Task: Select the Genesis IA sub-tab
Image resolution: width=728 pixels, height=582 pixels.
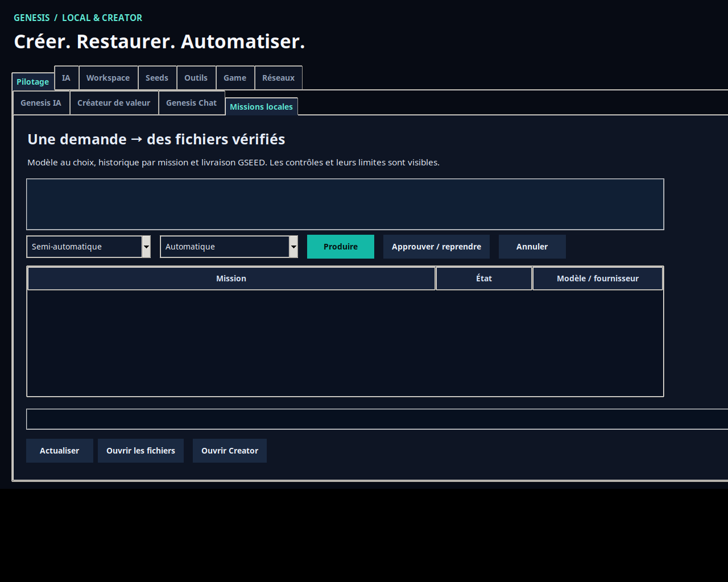Action: [41, 103]
